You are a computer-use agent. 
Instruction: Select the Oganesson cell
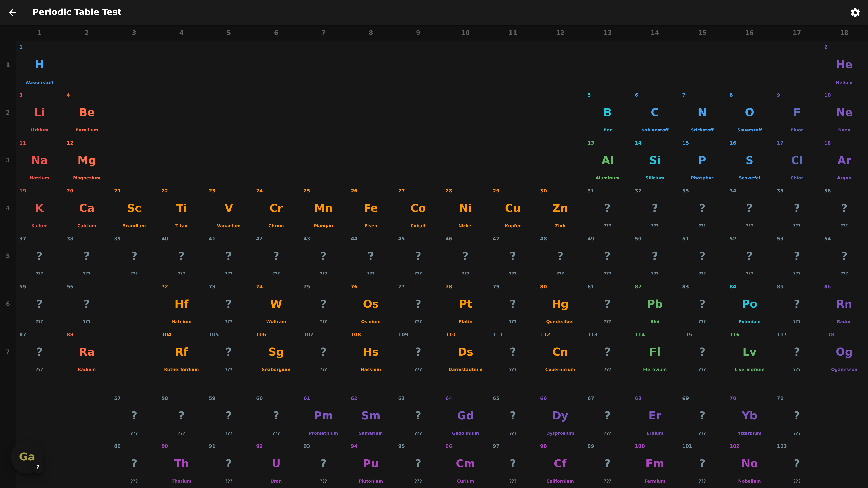click(844, 352)
